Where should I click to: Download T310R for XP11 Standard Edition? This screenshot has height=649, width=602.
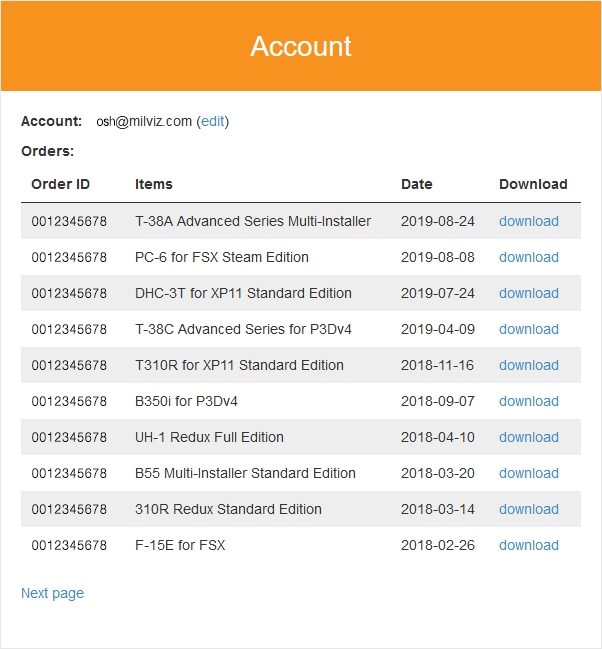[x=528, y=365]
